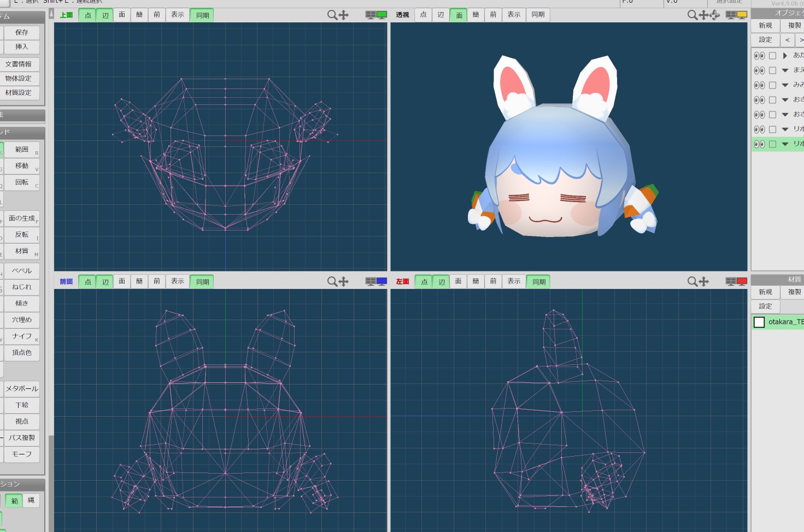Screen dimensions: 804x532
Task: Select the 範囲 range selection command
Action: click(22, 150)
